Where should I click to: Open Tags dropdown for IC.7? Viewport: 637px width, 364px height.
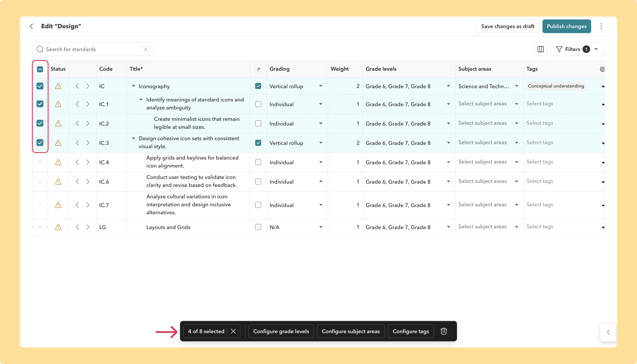coord(603,206)
